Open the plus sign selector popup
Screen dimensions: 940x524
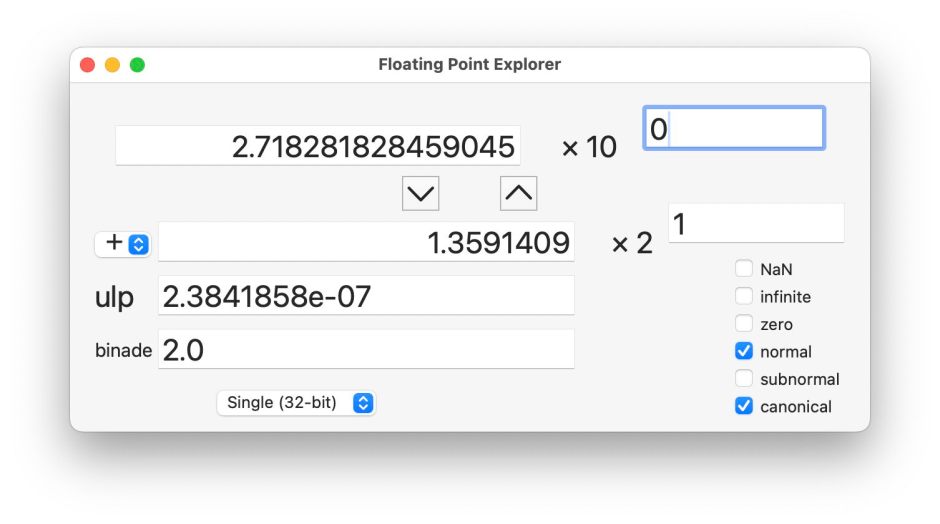pos(123,243)
